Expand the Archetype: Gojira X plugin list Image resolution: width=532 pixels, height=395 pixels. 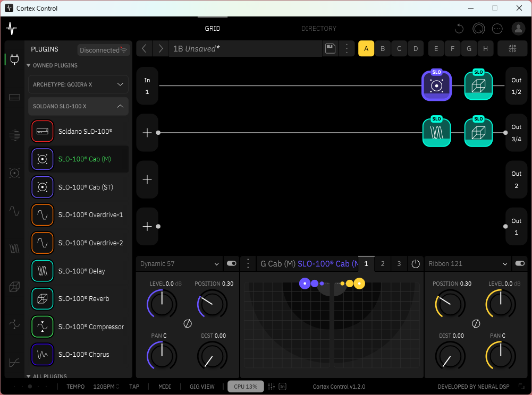click(78, 84)
